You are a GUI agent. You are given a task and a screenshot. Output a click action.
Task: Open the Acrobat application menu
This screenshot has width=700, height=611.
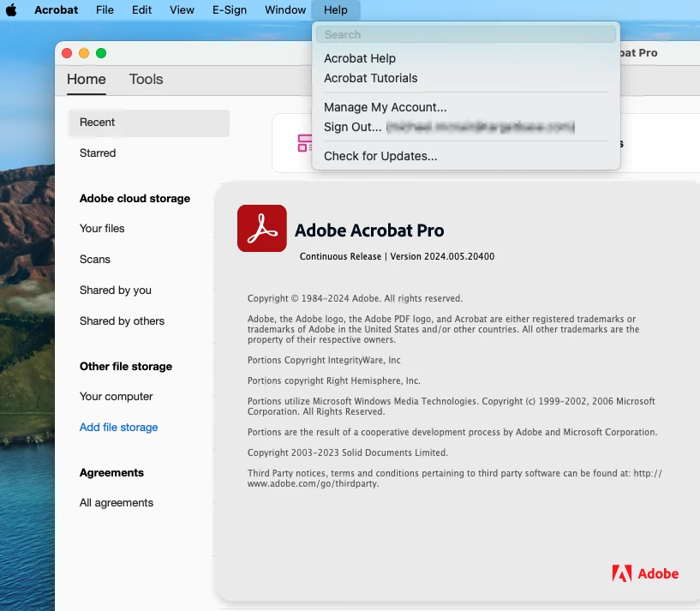click(x=57, y=9)
